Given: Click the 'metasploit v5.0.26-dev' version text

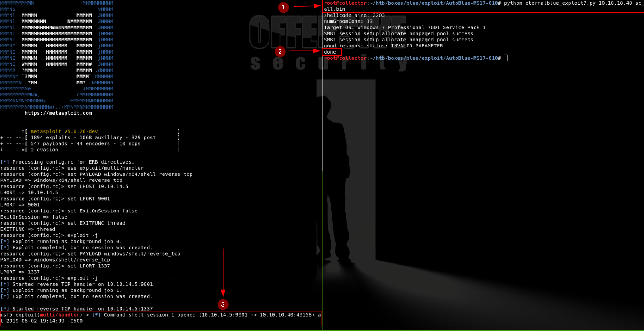Looking at the screenshot, I should coord(64,132).
